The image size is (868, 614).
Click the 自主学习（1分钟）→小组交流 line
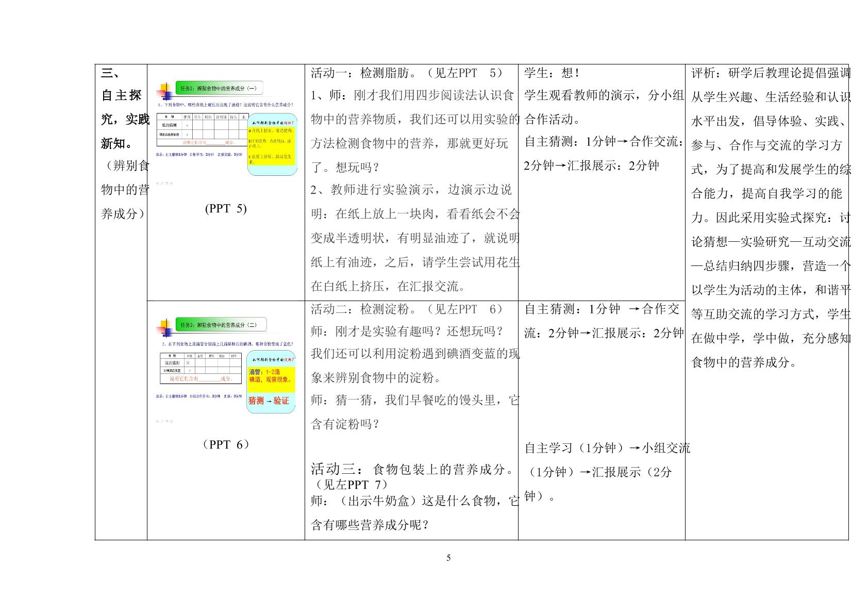coord(607,448)
